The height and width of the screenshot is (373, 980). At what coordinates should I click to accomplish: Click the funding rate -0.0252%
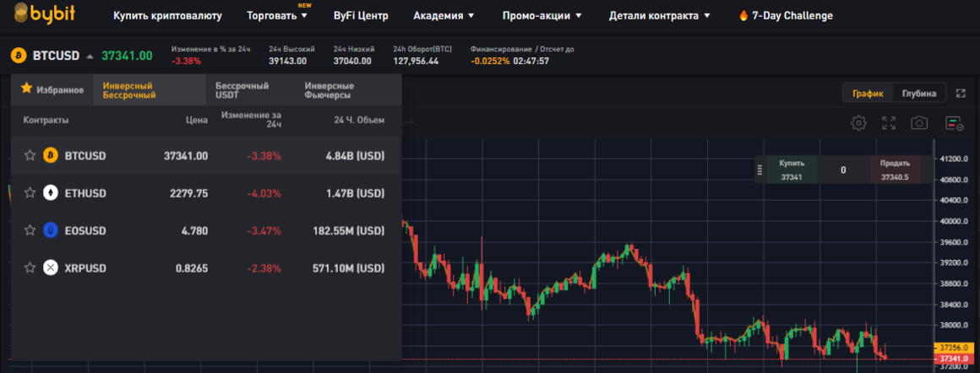[490, 61]
